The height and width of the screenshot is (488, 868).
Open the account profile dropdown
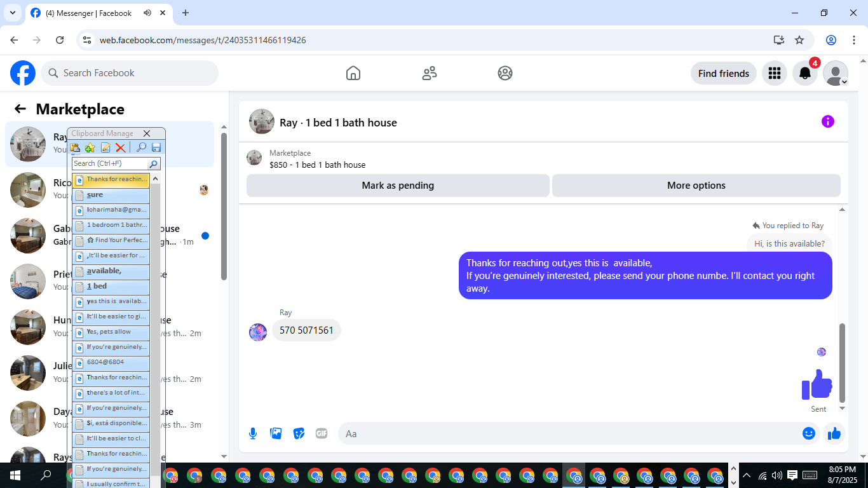836,73
